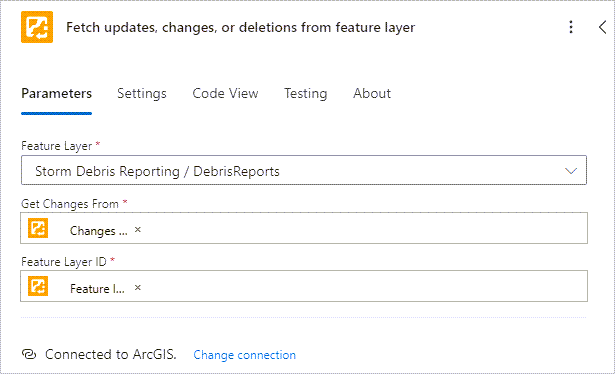Expand the Feature Layer dropdown arrow
Viewport: 615px width, 374px height.
tap(571, 171)
